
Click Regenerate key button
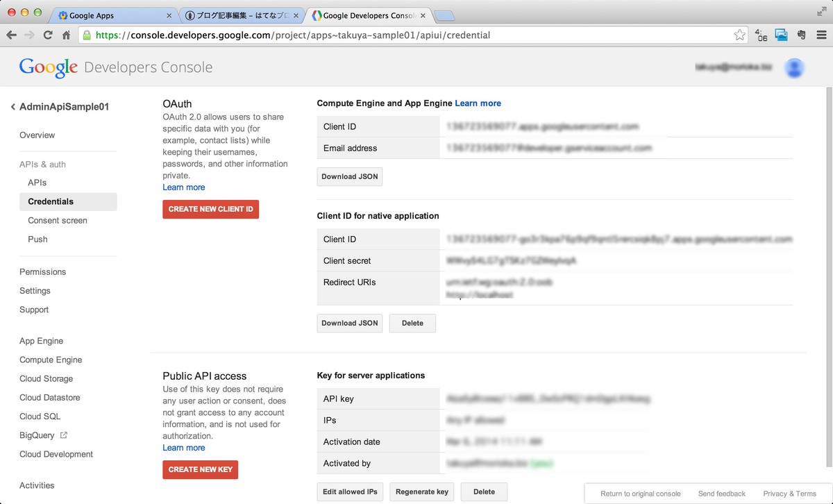point(422,492)
